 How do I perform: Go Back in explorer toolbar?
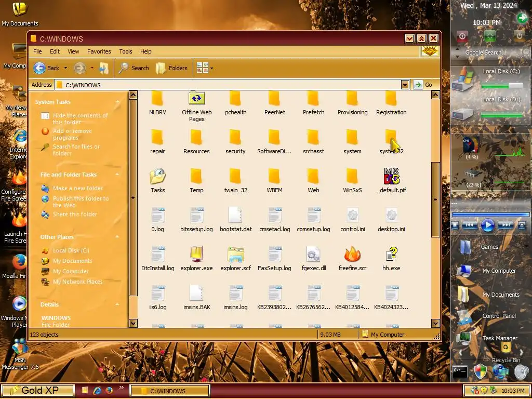click(x=47, y=68)
